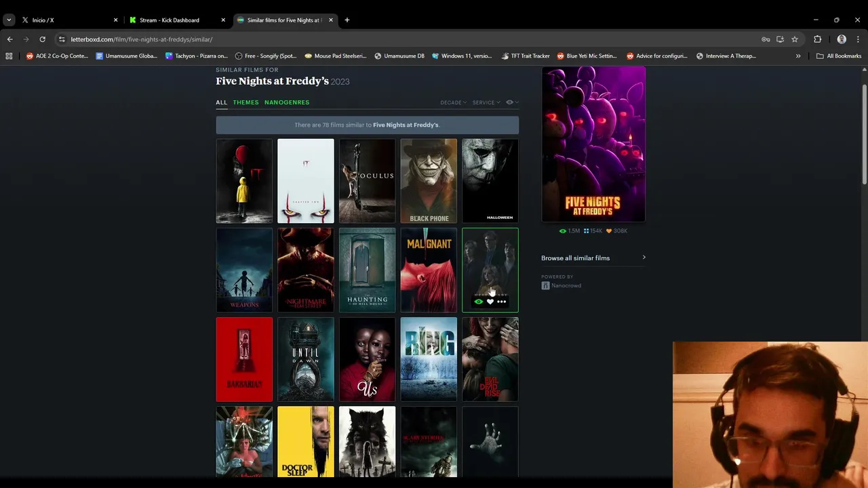The width and height of the screenshot is (868, 488).
Task: Open the Malignant poster
Action: [429, 270]
